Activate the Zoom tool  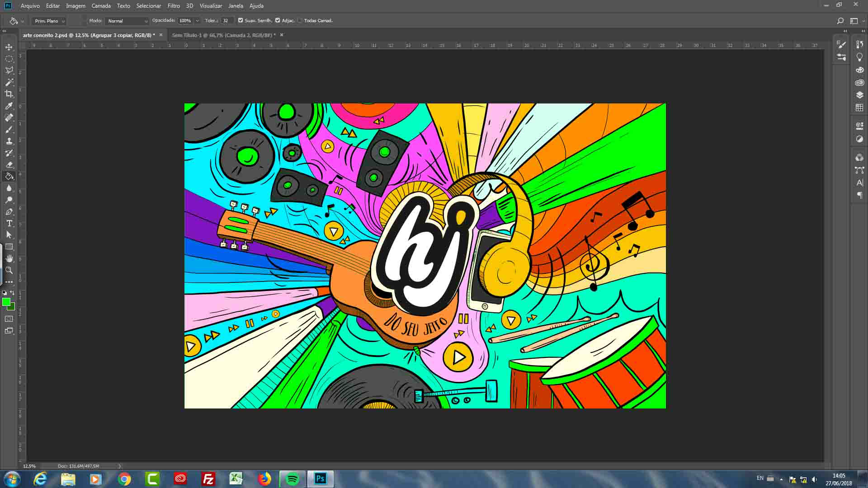[x=9, y=270]
